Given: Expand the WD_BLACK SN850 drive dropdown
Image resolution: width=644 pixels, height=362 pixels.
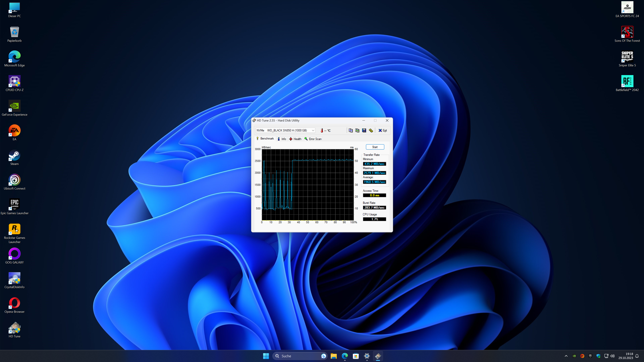Looking at the screenshot, I should [313, 130].
